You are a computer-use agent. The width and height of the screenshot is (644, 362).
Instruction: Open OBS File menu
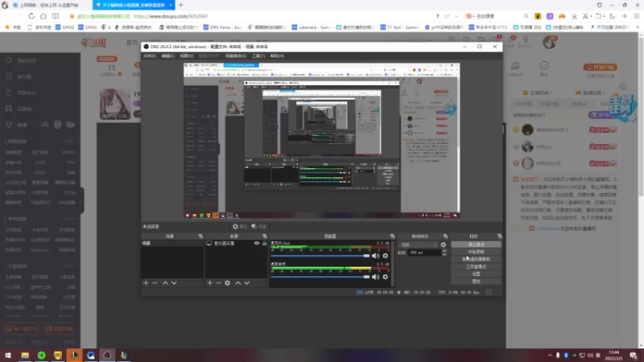150,56
